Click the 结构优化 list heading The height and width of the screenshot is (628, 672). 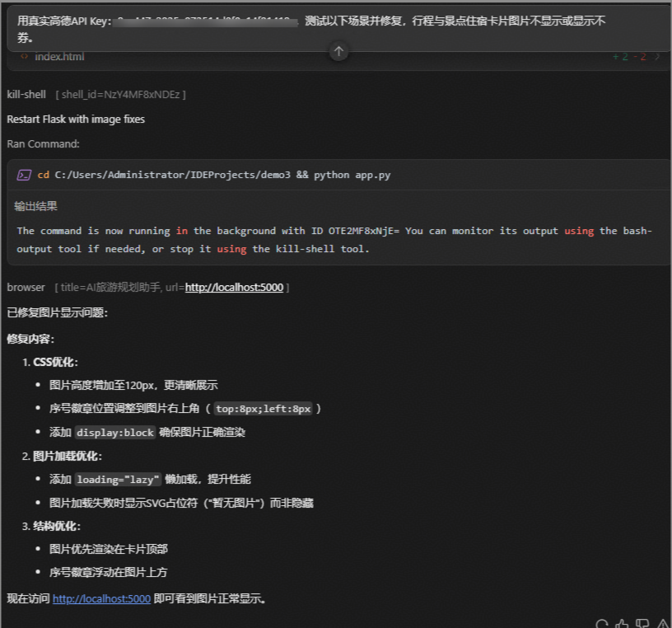point(57,526)
